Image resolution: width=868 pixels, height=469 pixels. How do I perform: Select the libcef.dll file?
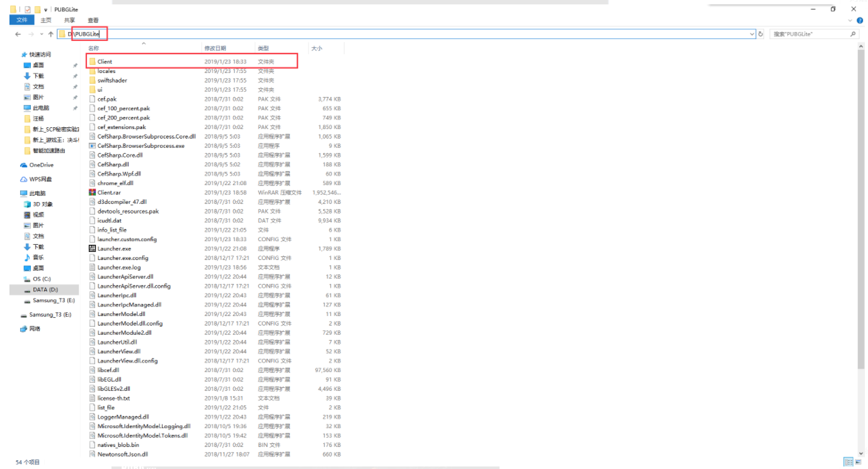(x=108, y=370)
